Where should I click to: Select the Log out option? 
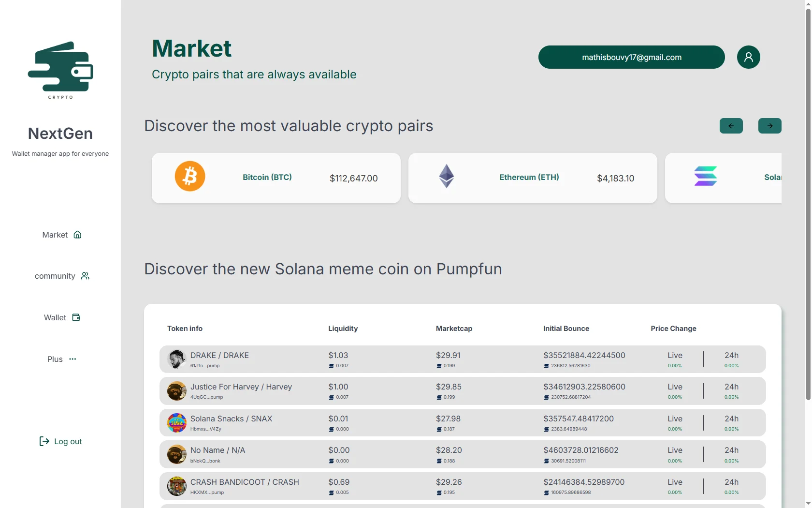coord(60,441)
